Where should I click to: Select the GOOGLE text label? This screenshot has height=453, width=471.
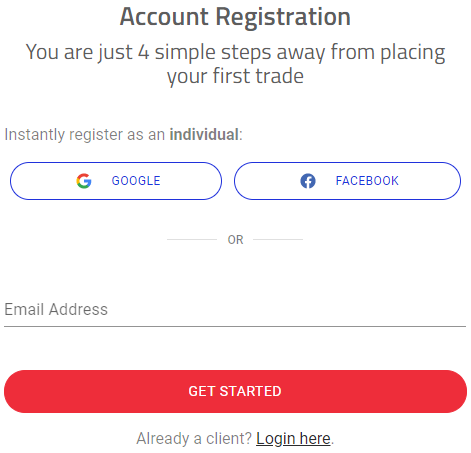point(136,181)
